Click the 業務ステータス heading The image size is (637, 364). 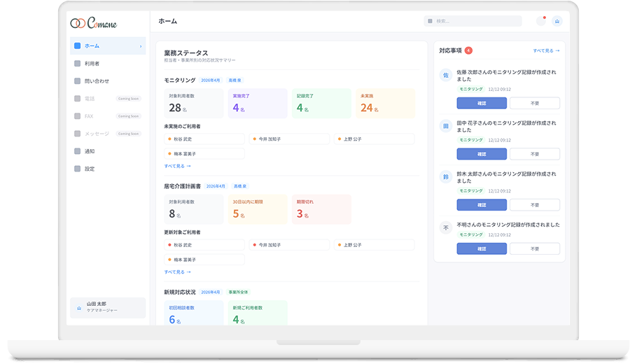186,52
